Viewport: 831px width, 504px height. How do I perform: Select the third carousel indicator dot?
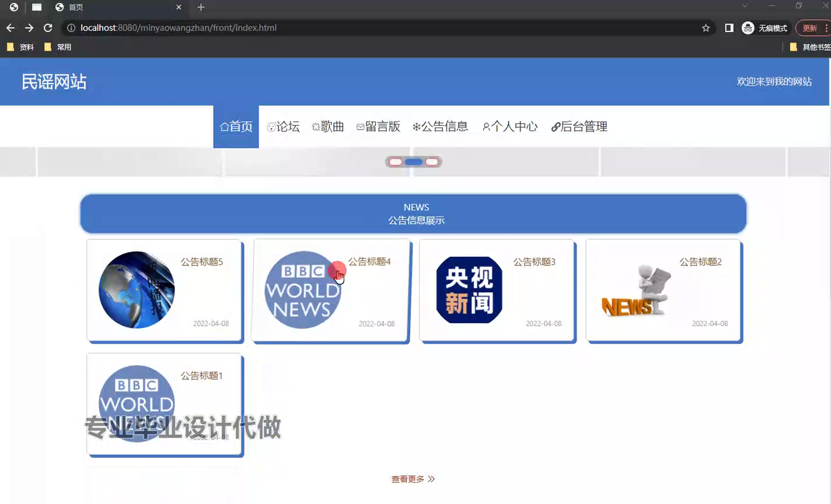pyautogui.click(x=432, y=162)
